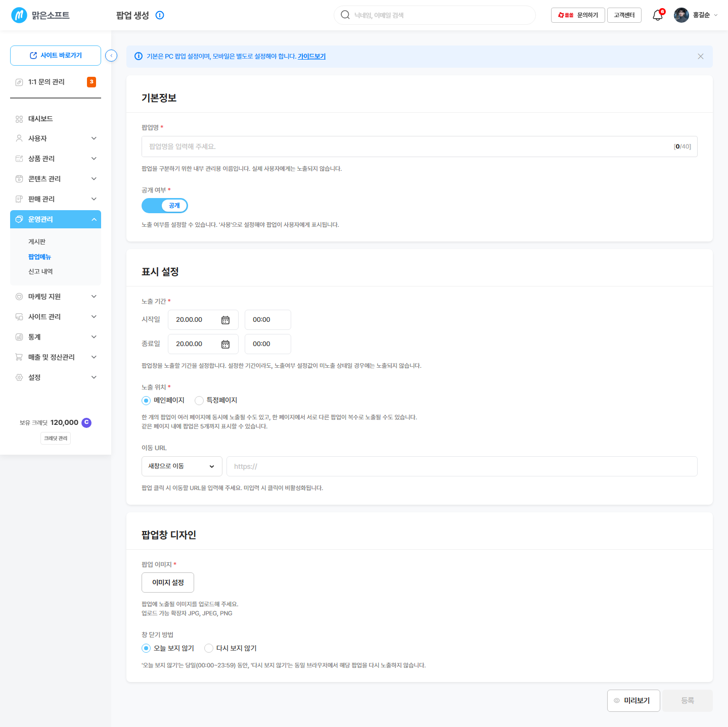Viewport: 728px width, 727px height.
Task: Select the 다시 보지 않기 radio option
Action: 209,648
